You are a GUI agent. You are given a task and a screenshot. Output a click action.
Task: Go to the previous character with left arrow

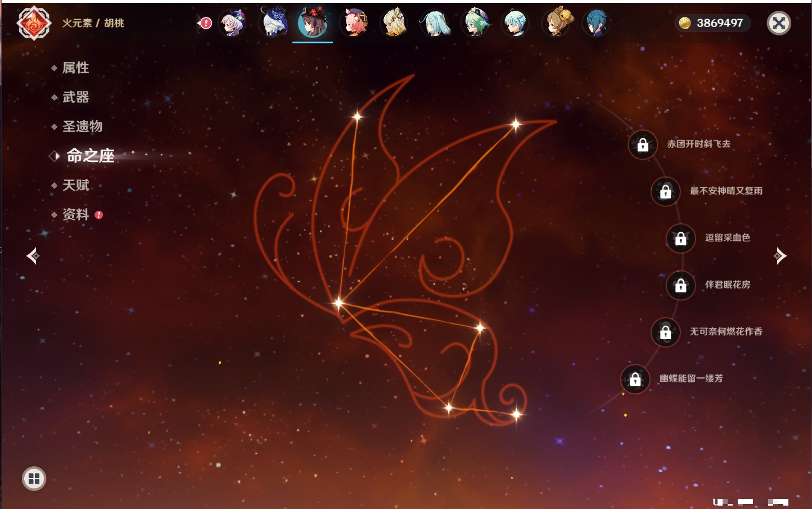coord(33,256)
